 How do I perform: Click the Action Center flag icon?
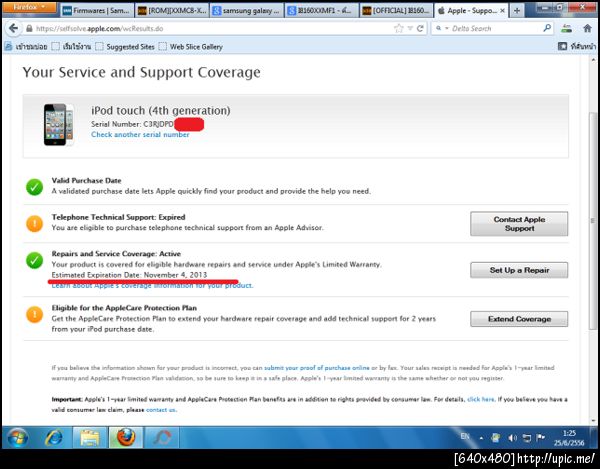(540, 438)
